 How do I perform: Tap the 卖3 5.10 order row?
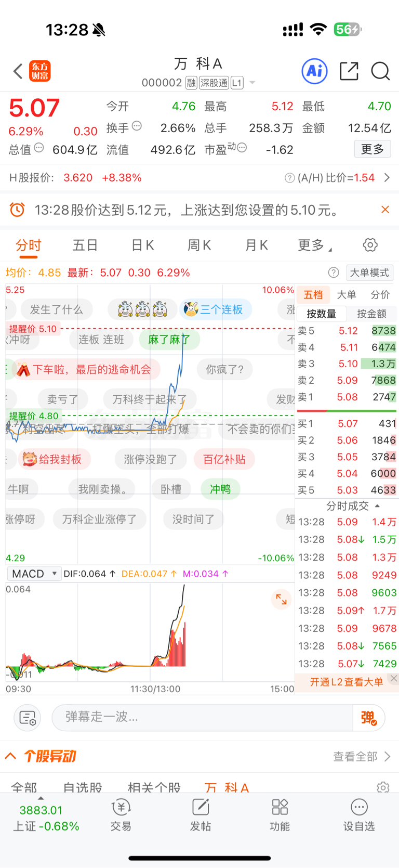coord(347,364)
